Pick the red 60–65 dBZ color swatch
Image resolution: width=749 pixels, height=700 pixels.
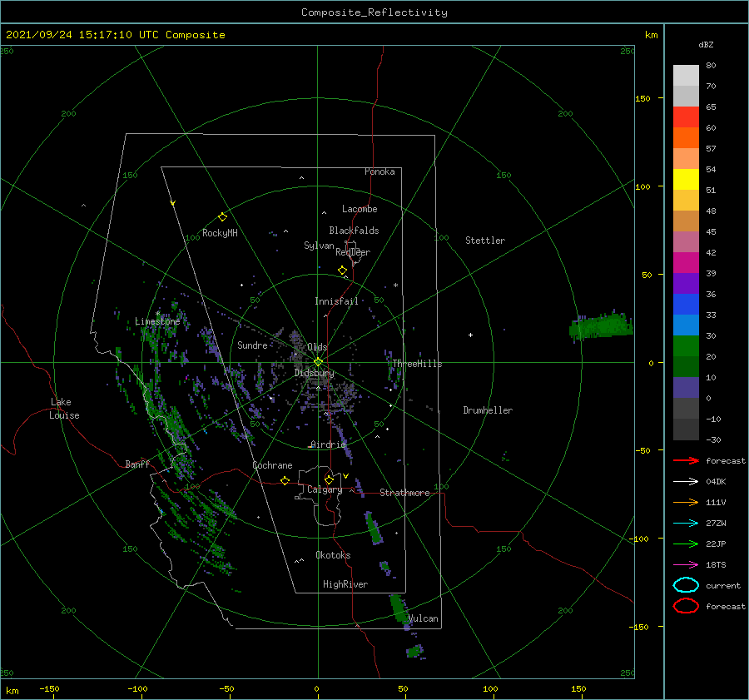[x=686, y=117]
